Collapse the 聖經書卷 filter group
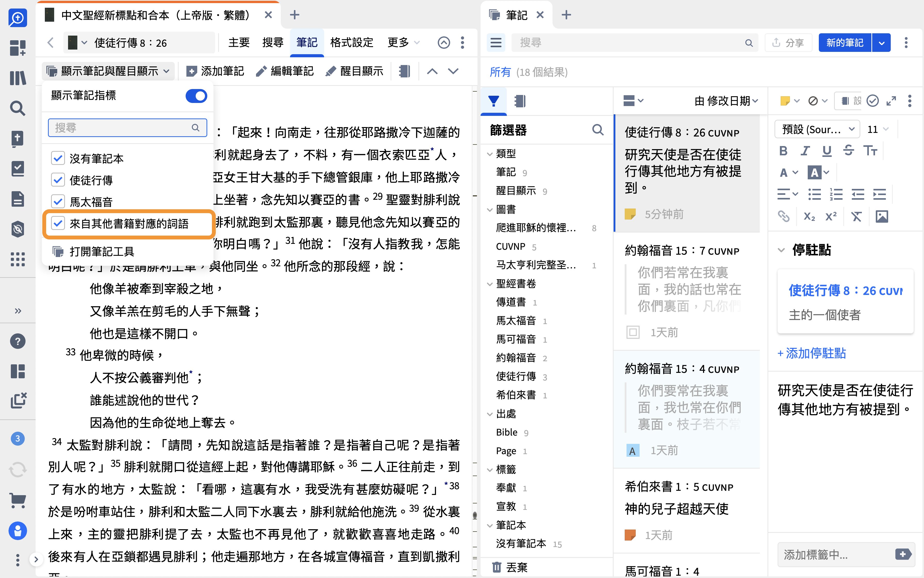Viewport: 924px width, 578px height. (490, 284)
